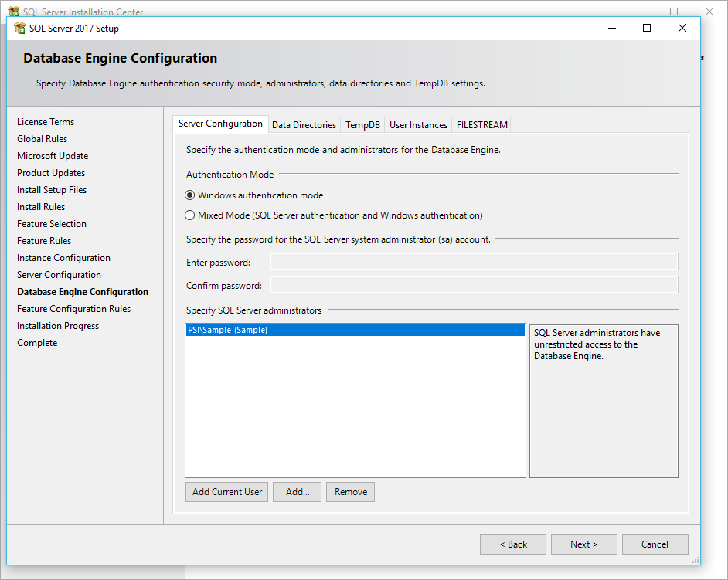Click Global Rules step in sidebar

click(43, 139)
